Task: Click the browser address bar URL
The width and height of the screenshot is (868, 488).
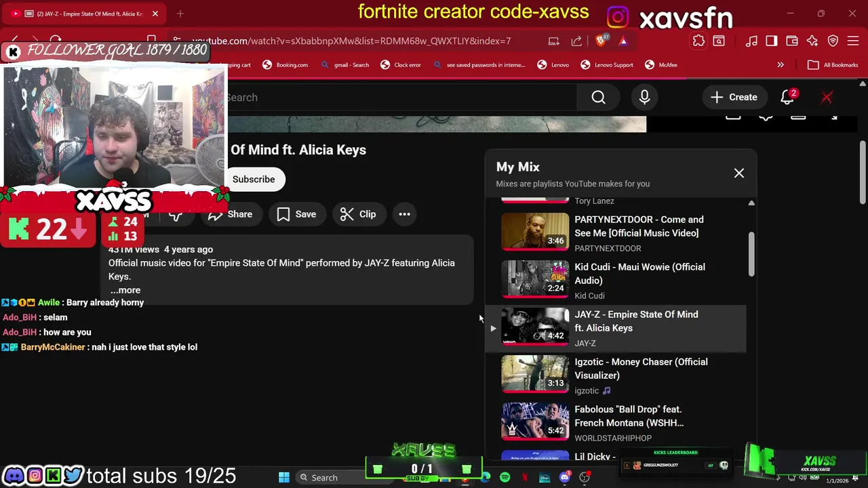Action: tap(351, 41)
